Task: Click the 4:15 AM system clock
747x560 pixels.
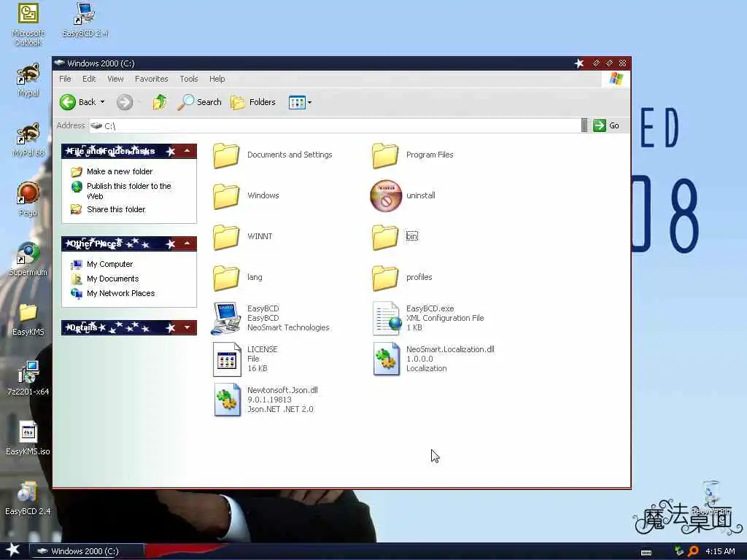Action: tap(720, 551)
